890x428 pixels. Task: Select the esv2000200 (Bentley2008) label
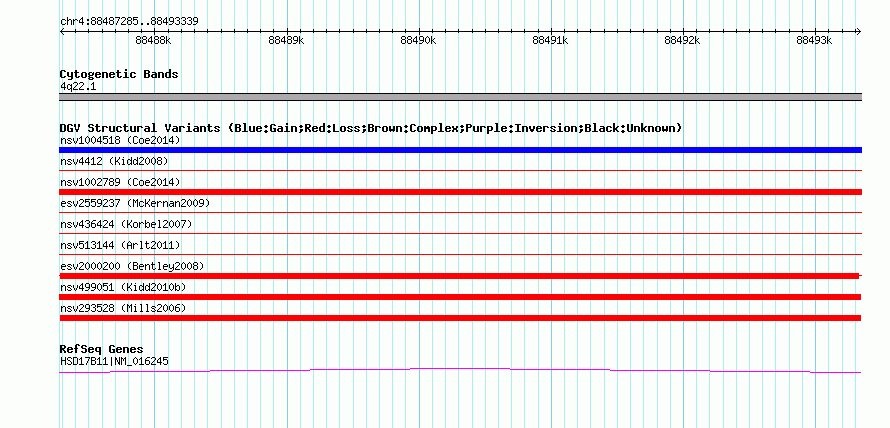pyautogui.click(x=132, y=266)
